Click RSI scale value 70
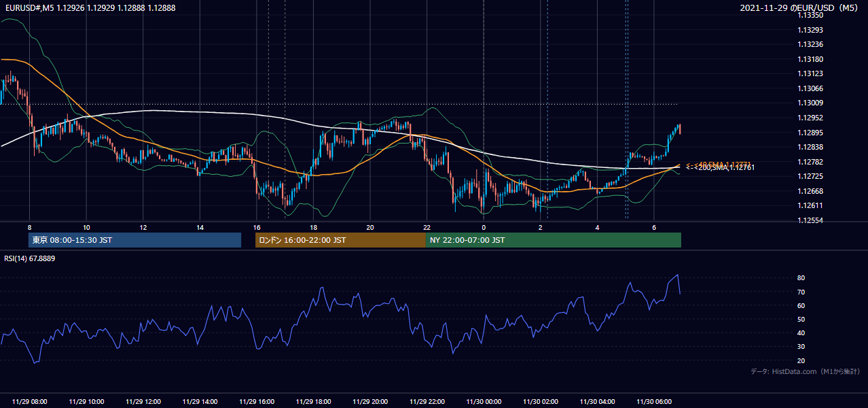868x408 pixels. tap(801, 292)
